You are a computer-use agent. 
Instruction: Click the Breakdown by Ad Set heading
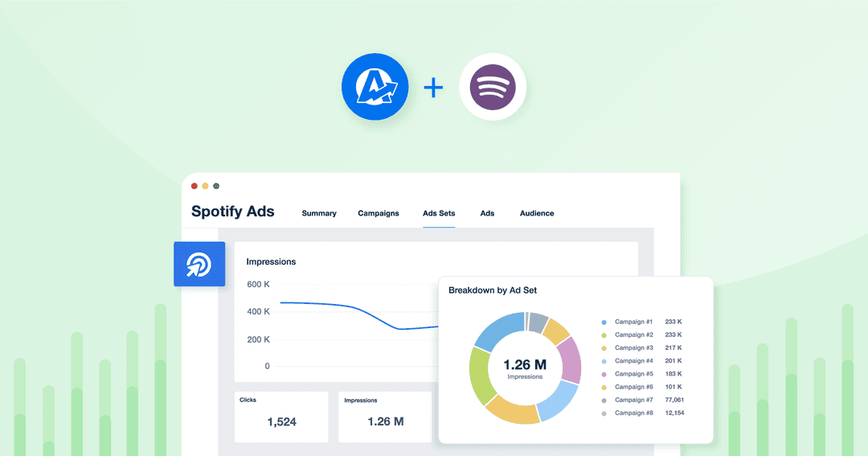click(x=493, y=290)
